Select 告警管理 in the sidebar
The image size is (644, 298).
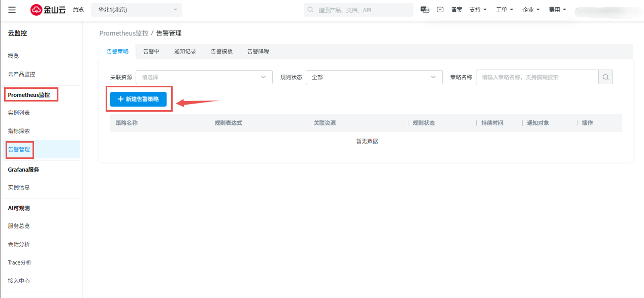[x=41, y=149]
